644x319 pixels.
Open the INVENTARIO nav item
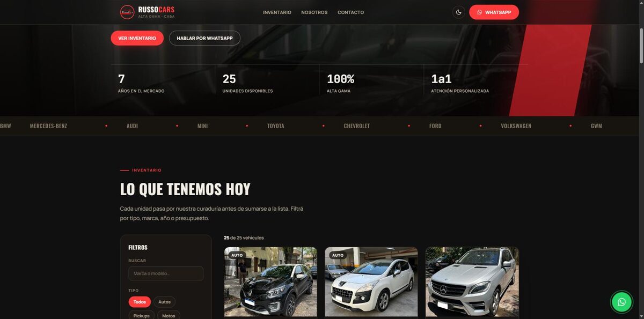coord(277,12)
